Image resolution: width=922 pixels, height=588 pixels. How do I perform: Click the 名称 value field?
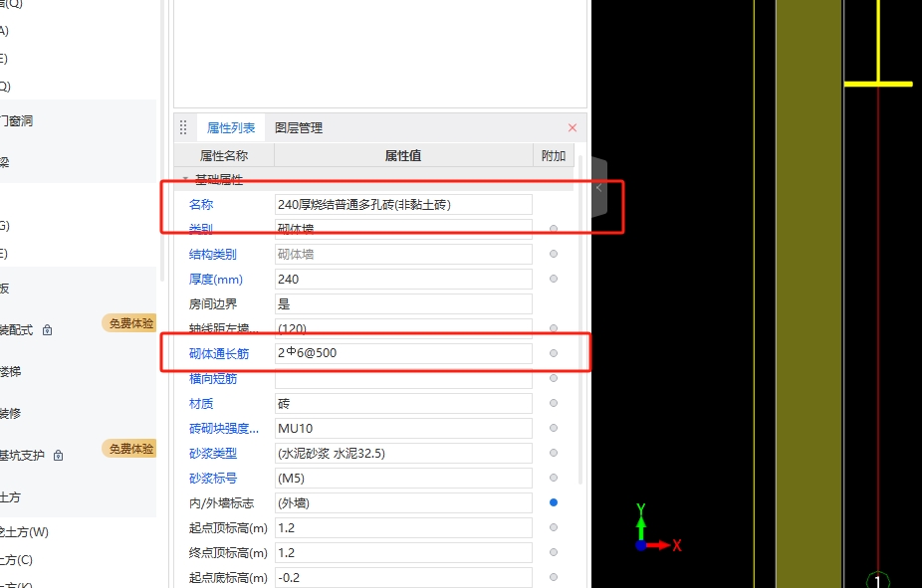tap(403, 204)
